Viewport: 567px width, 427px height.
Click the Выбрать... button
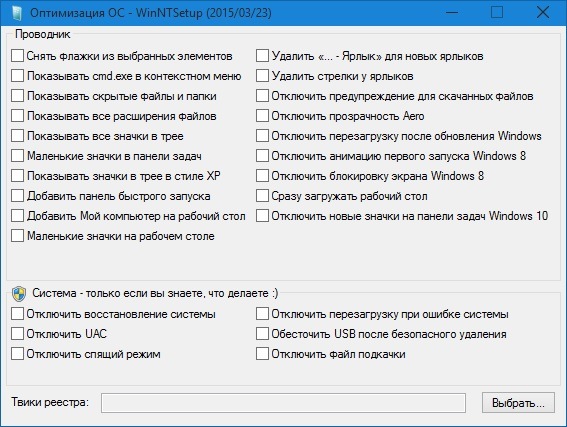tap(518, 403)
